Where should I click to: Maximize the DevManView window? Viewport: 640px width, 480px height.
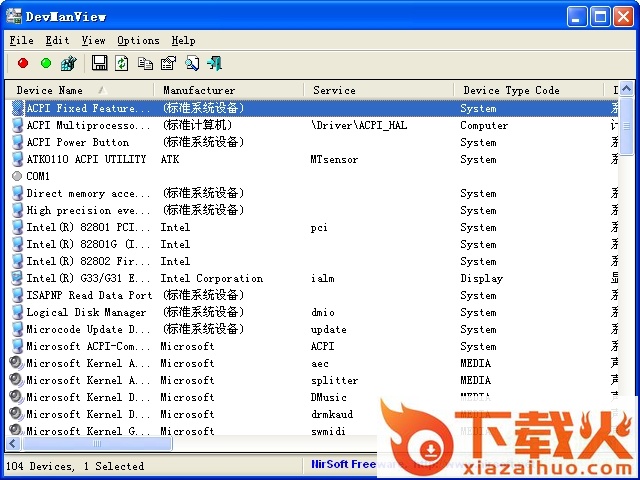click(600, 17)
